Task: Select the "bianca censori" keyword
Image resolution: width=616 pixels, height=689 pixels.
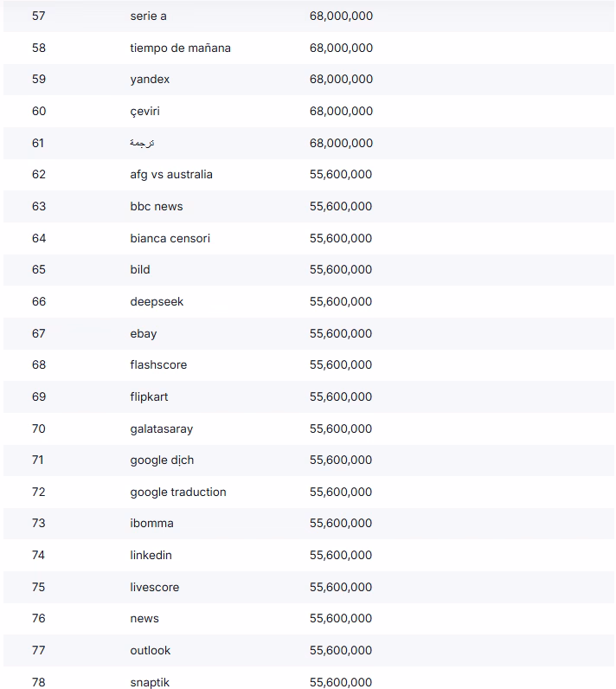Action: pos(170,238)
